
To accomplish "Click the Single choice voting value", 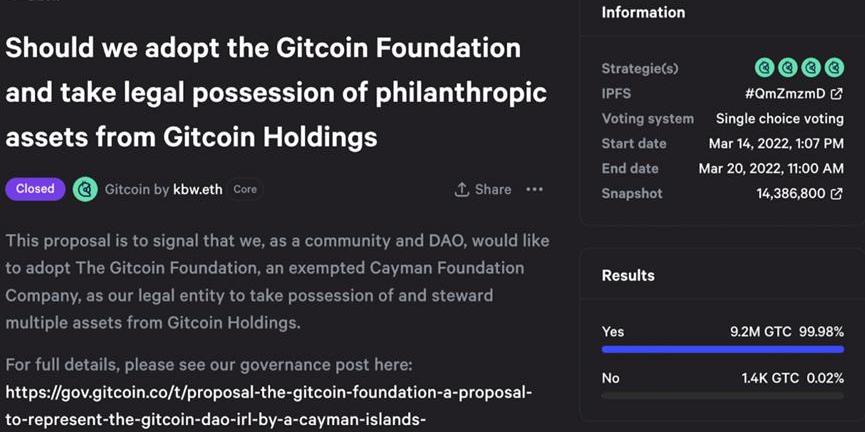I will [x=779, y=119].
